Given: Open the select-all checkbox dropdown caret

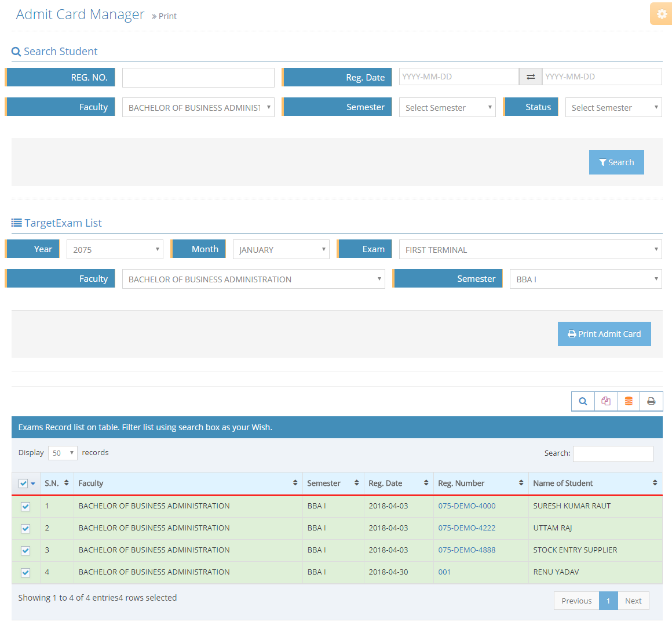Looking at the screenshot, I should coord(33,484).
